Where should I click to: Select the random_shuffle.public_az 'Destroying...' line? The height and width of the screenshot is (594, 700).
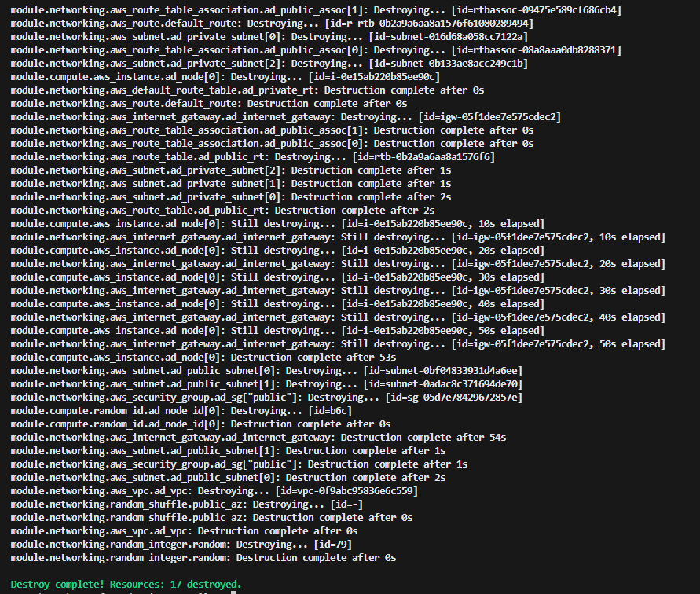pos(187,504)
